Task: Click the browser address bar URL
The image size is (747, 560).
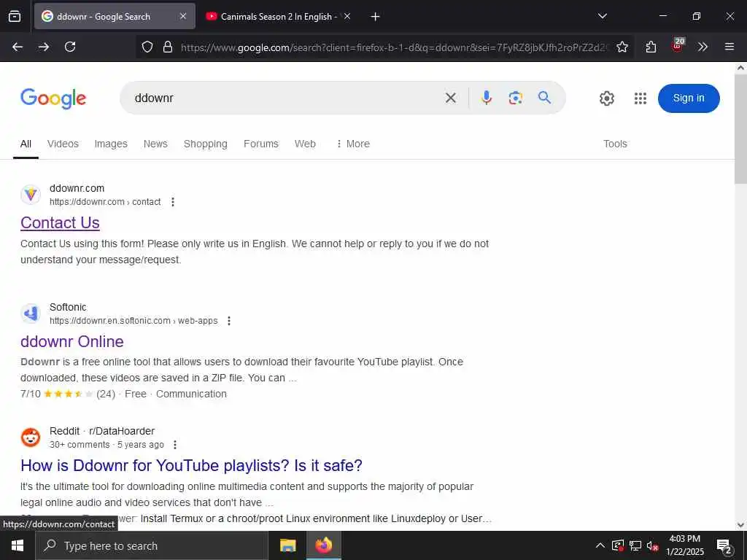Action: point(394,47)
